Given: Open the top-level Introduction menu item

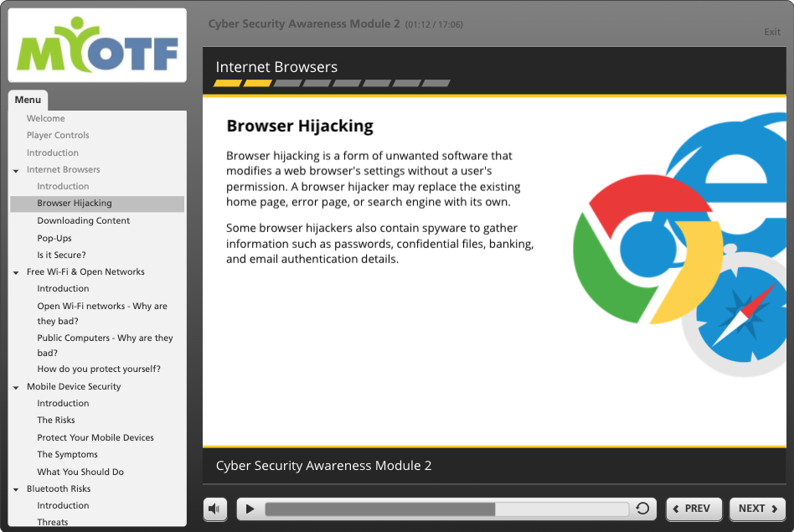Looking at the screenshot, I should click(53, 152).
